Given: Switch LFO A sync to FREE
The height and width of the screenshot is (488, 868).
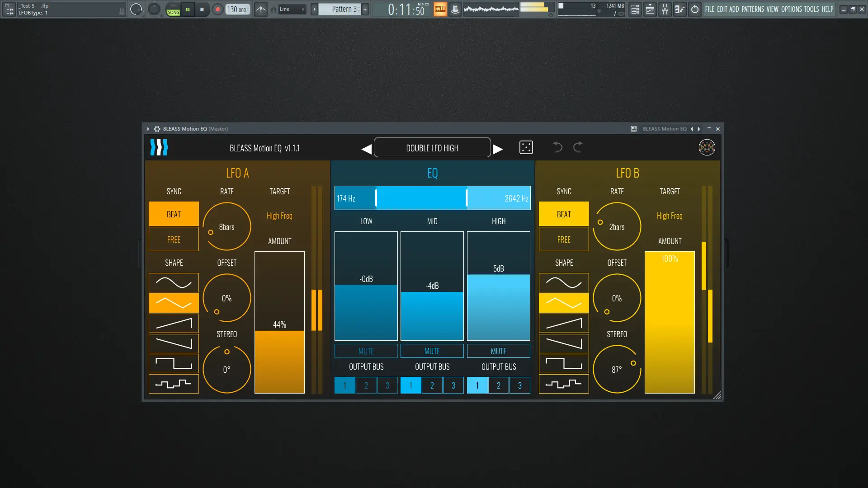Looking at the screenshot, I should coord(174,239).
